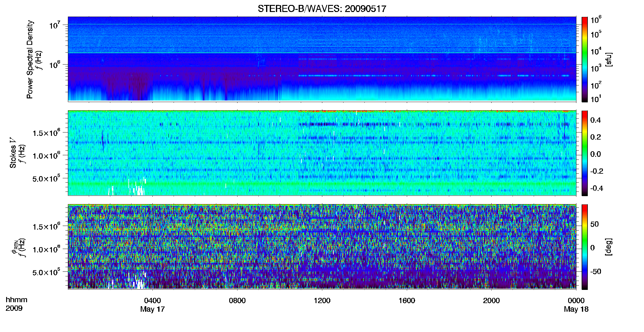Click the 10^4 value on sfu color bar

596,51
